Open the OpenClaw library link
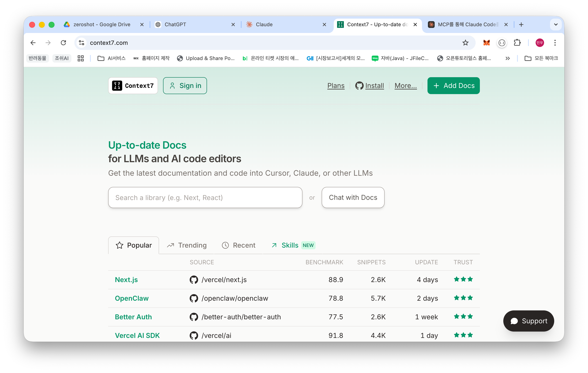This screenshot has width=588, height=373. (132, 298)
